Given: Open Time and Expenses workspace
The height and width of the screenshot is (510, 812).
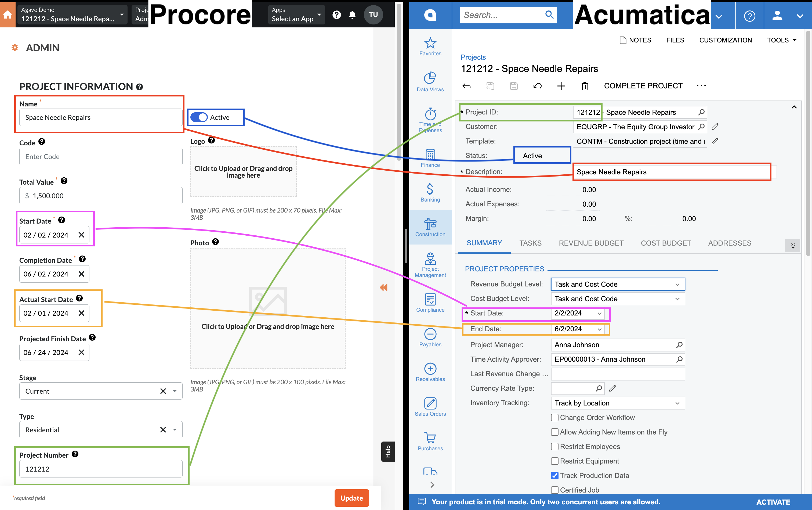Looking at the screenshot, I should 430,120.
